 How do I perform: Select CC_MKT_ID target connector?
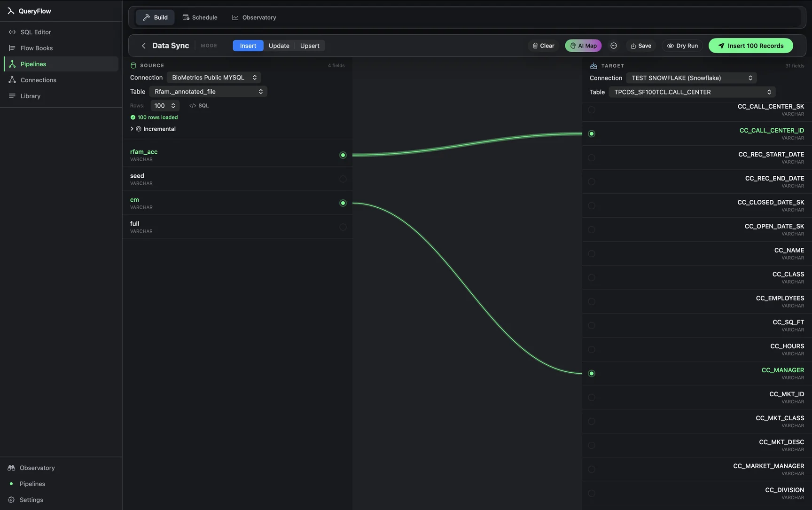click(592, 398)
